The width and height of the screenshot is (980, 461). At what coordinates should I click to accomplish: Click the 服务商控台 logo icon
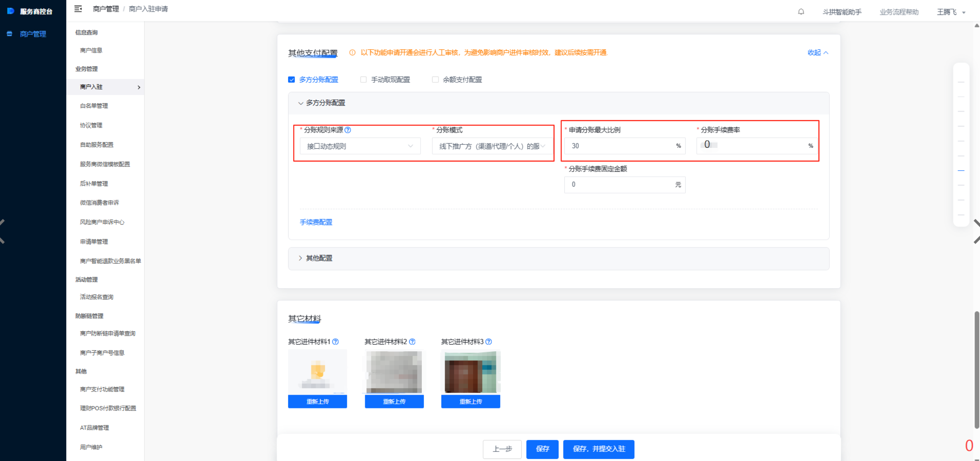coord(11,11)
